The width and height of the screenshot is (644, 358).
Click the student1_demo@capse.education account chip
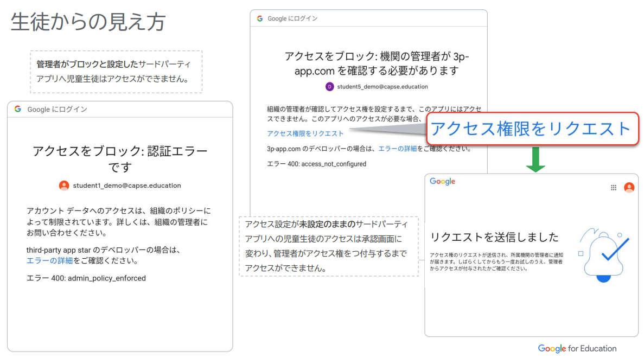click(x=120, y=186)
